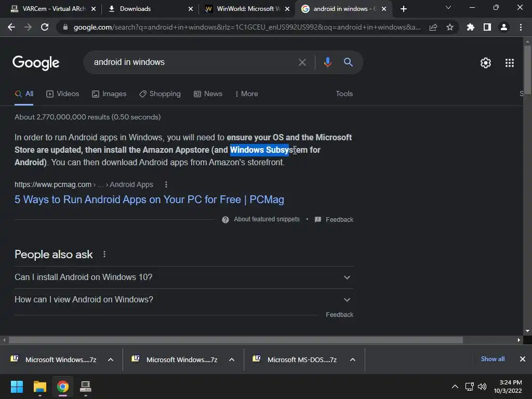Click scroll right arrow on horizontal scrollbar
532x399 pixels.
coord(519,340)
